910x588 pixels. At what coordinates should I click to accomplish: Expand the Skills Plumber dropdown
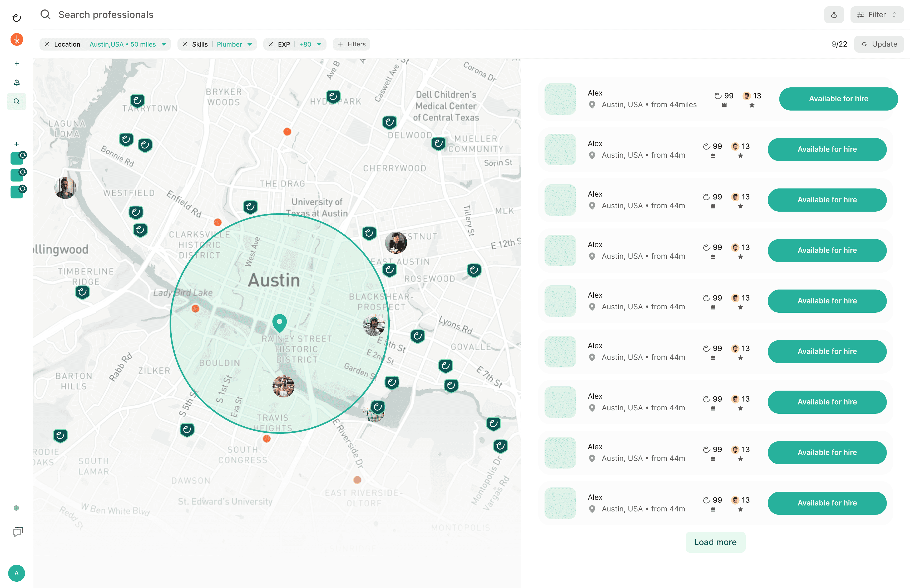click(x=250, y=44)
